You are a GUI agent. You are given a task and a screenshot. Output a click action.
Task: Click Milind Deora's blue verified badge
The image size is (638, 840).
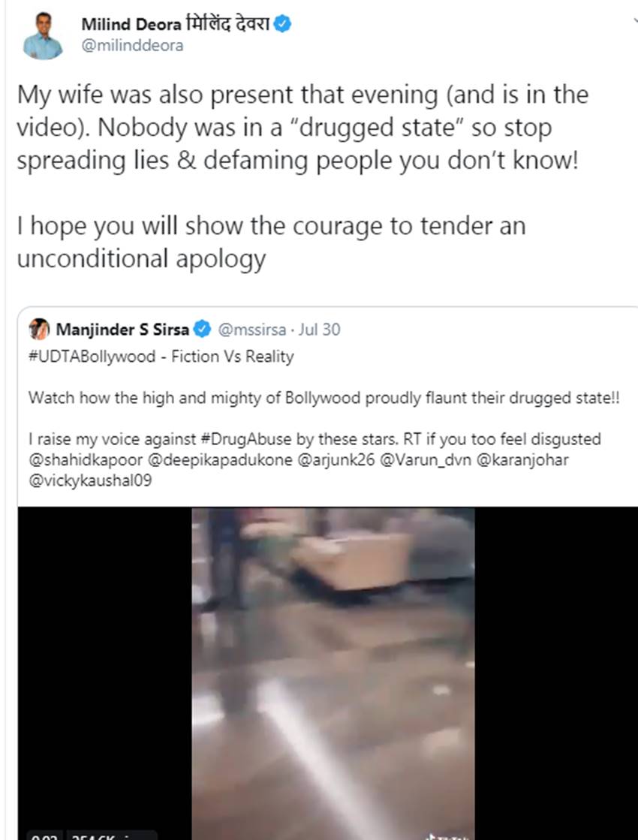[282, 24]
